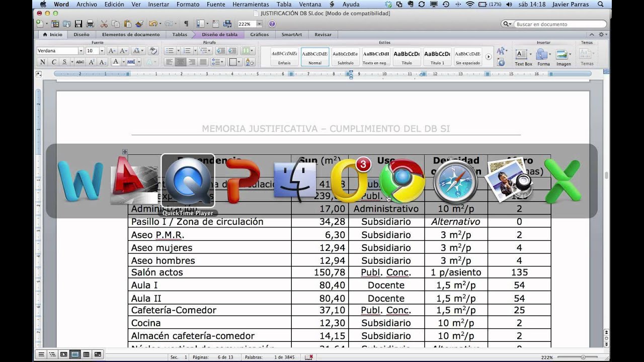Increase paragraph indent

tap(232, 51)
